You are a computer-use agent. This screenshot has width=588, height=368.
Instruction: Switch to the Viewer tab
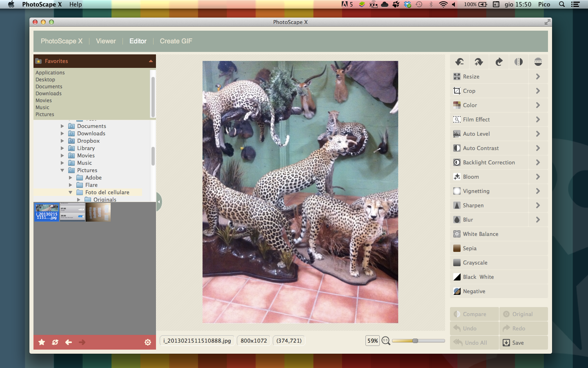(x=106, y=41)
